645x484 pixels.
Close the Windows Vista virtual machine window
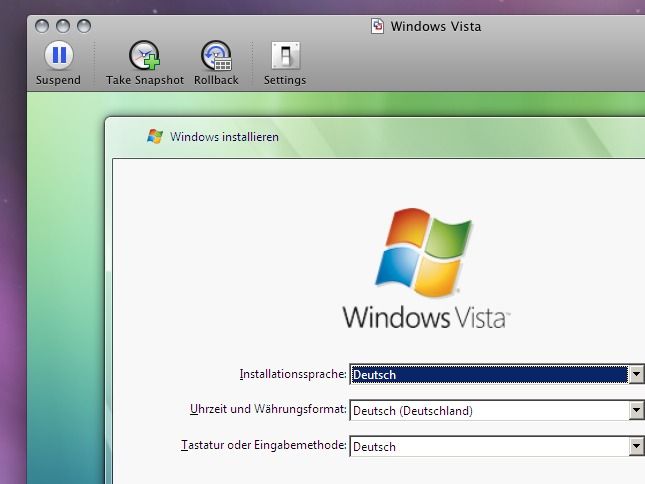pyautogui.click(x=43, y=26)
